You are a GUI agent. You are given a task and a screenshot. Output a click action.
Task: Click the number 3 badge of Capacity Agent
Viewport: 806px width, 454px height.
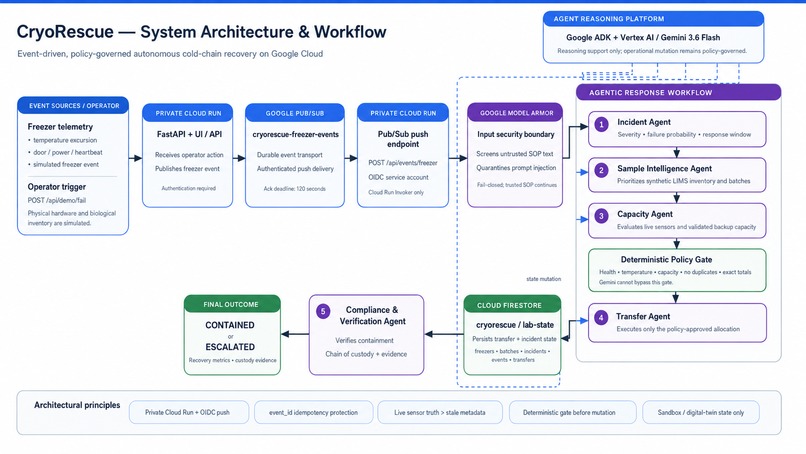(601, 216)
